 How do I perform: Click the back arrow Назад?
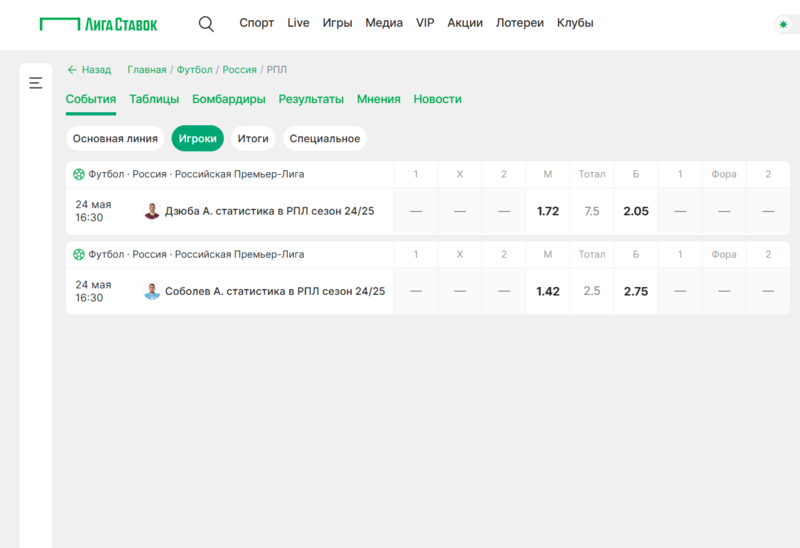(x=89, y=70)
